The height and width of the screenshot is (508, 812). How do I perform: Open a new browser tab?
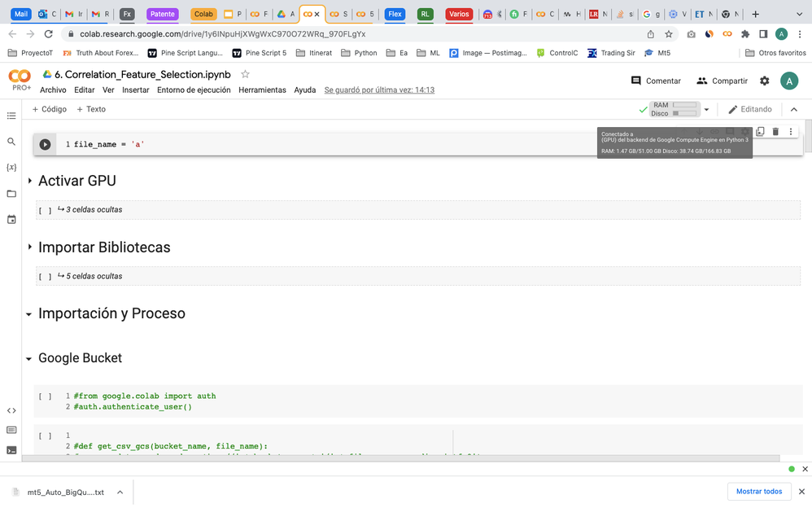tap(756, 14)
